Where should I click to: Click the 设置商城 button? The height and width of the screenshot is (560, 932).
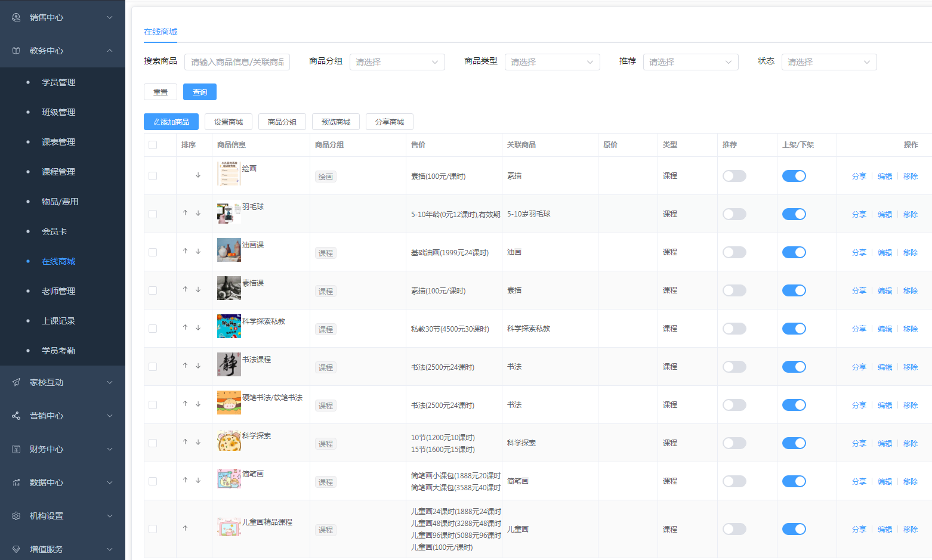coord(229,122)
